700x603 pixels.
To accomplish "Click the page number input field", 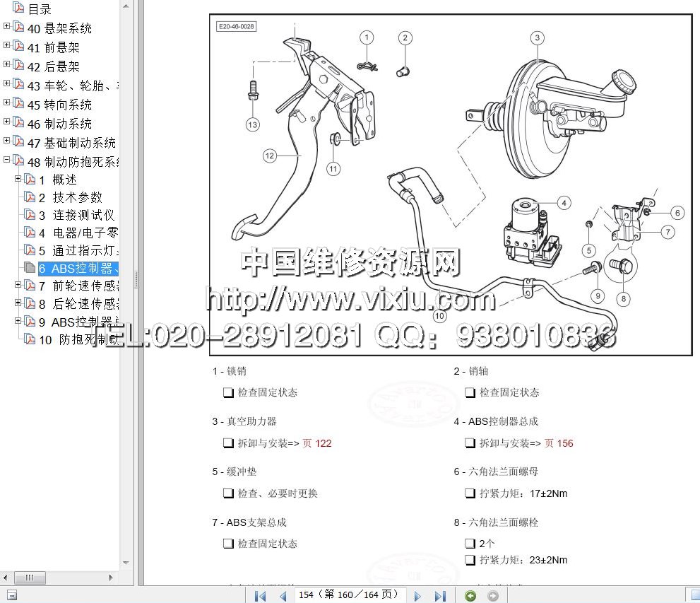I will (x=349, y=595).
